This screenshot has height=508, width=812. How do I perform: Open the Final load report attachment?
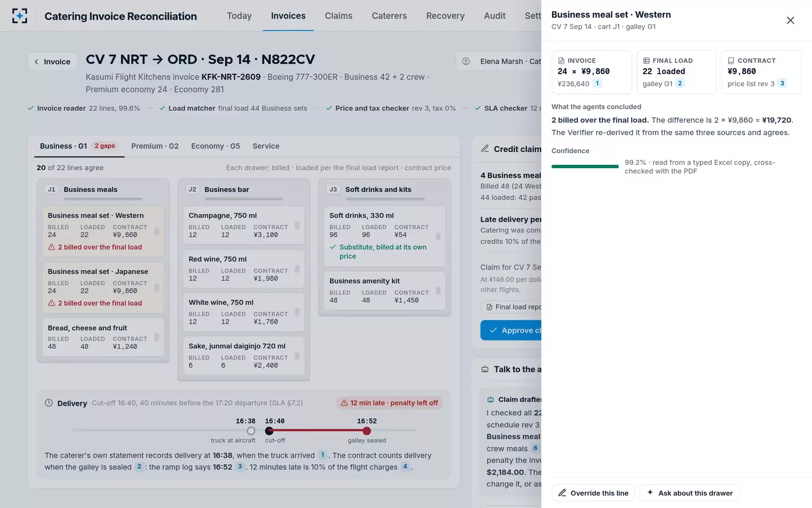[511, 307]
